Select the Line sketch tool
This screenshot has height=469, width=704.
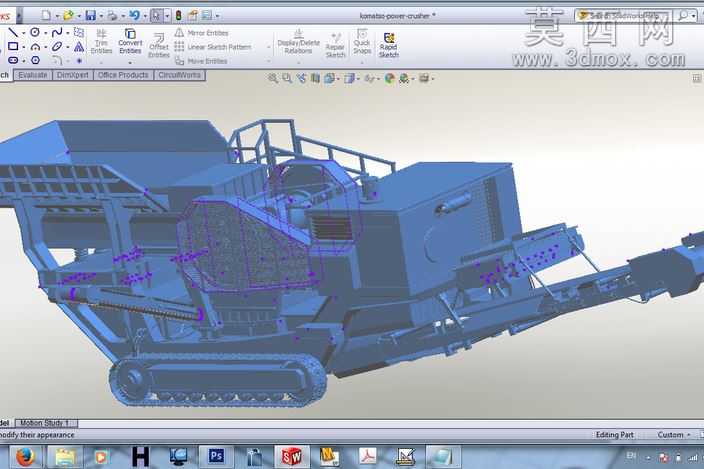tap(13, 32)
